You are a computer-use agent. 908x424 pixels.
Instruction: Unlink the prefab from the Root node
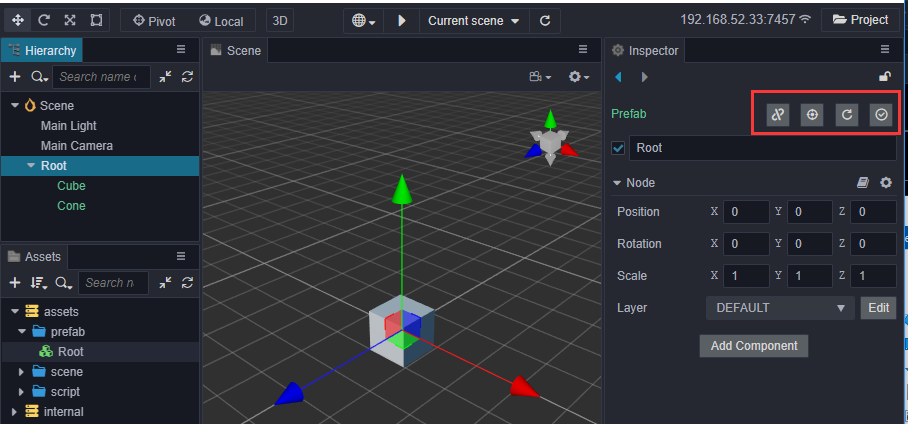pyautogui.click(x=778, y=115)
